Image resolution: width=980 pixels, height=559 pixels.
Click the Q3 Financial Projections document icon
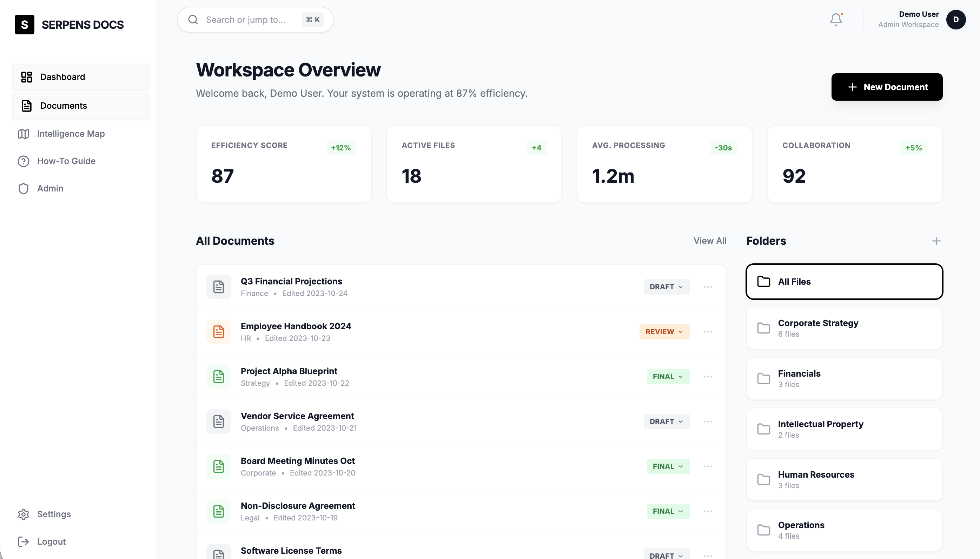tap(218, 287)
